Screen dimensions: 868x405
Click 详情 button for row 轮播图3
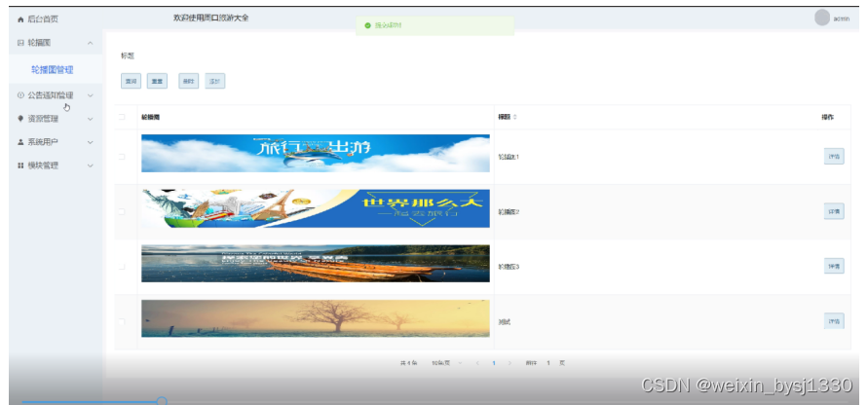(x=834, y=266)
